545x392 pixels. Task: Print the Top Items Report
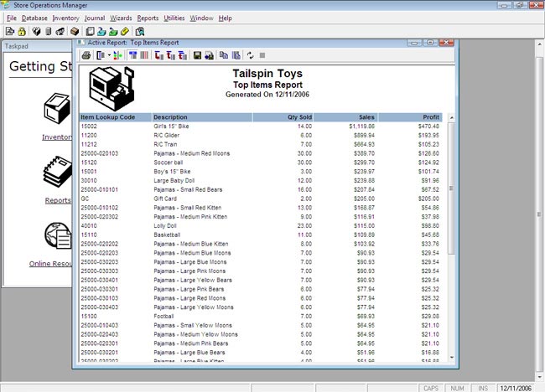(86, 55)
